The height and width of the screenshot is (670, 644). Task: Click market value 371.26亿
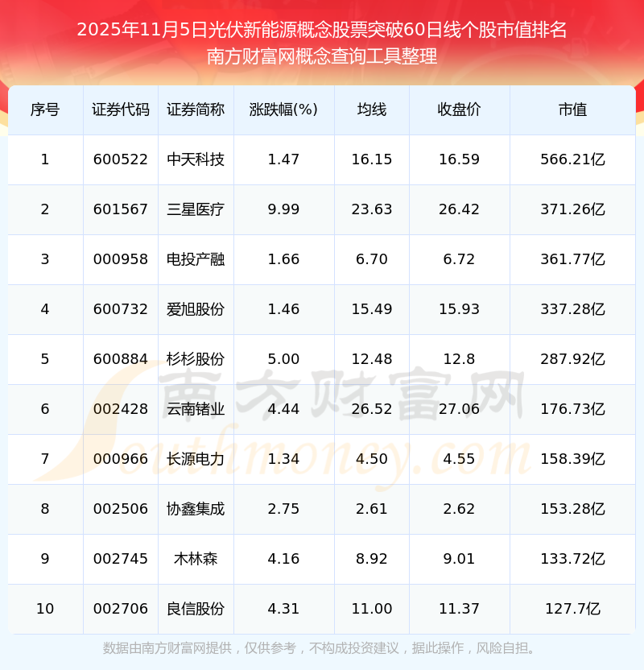pyautogui.click(x=572, y=209)
